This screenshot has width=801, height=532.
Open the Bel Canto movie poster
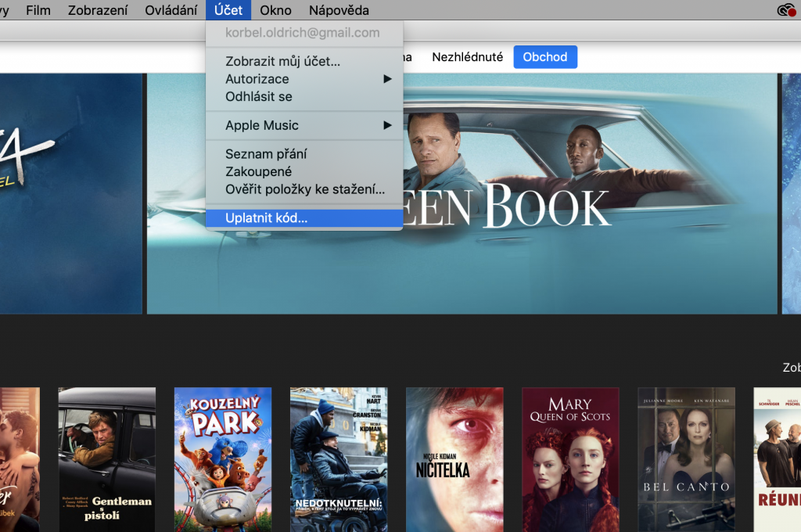point(687,459)
